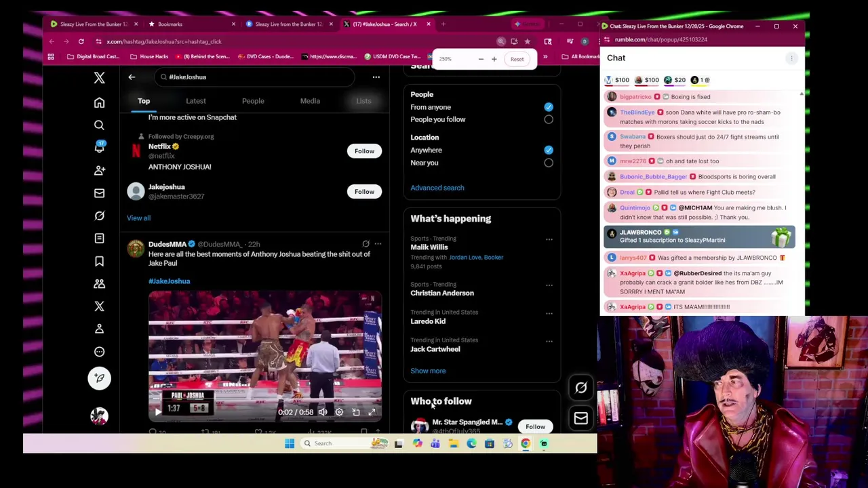
Task: Open Rumble chat options menu
Action: click(x=791, y=58)
